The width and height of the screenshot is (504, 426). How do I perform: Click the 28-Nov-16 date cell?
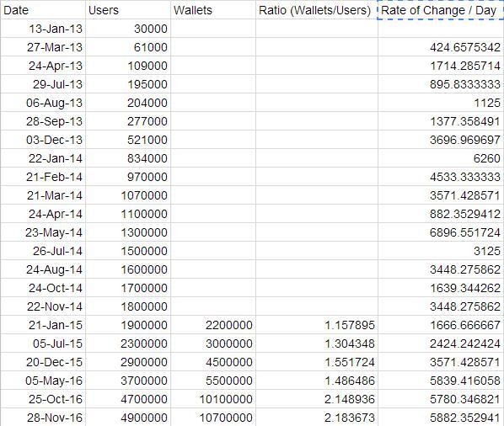pos(43,418)
